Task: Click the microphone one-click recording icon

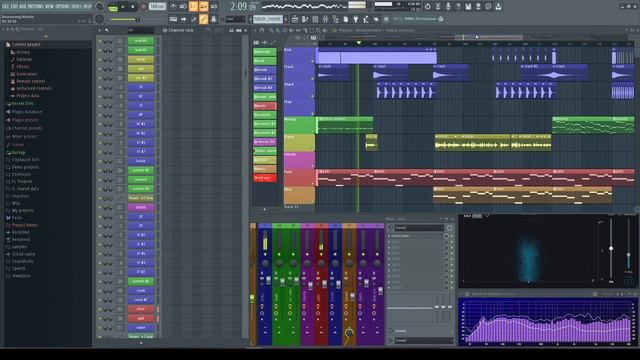Action: click(x=448, y=7)
